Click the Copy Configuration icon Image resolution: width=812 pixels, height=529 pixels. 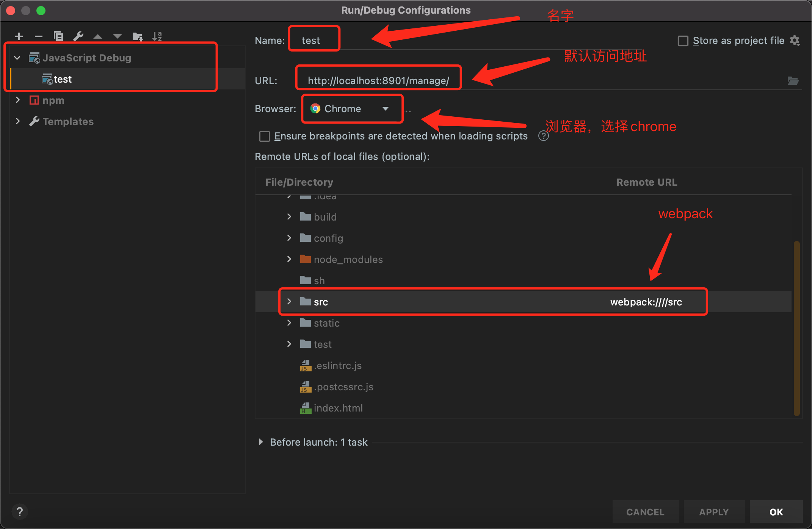pyautogui.click(x=58, y=36)
